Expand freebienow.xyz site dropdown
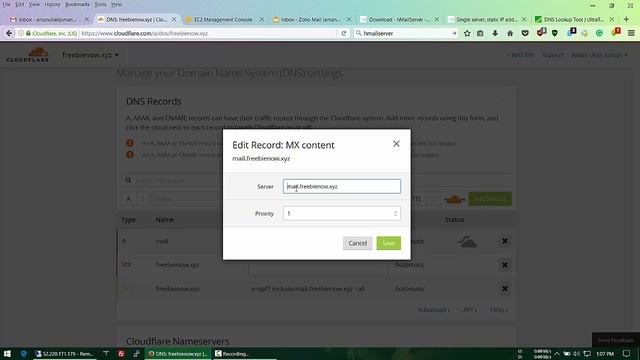 point(90,55)
